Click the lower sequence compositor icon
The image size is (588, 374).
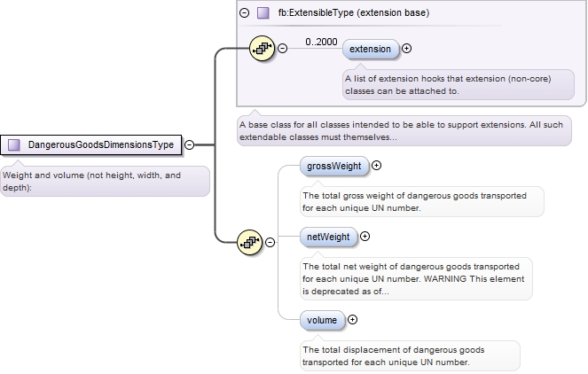point(251,241)
